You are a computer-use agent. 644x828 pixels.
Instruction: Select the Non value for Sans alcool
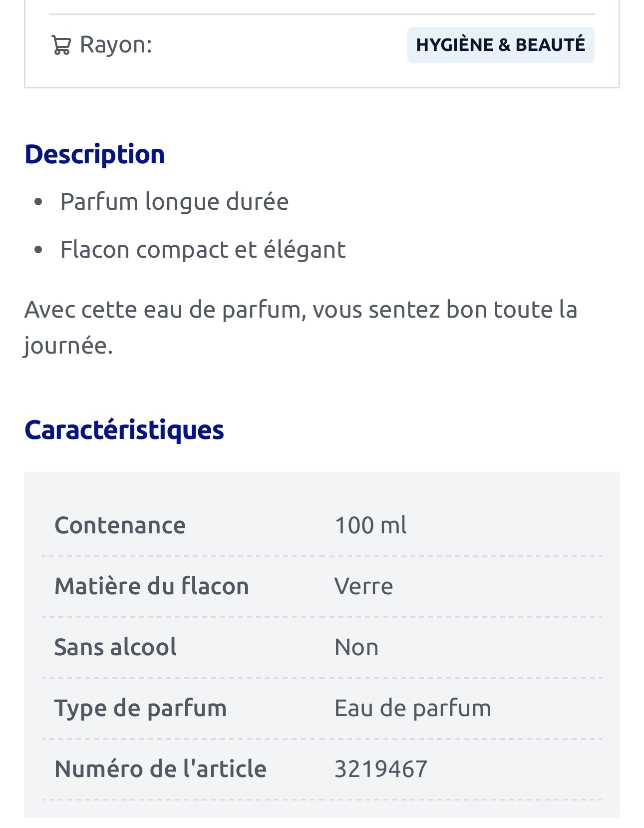[356, 648]
